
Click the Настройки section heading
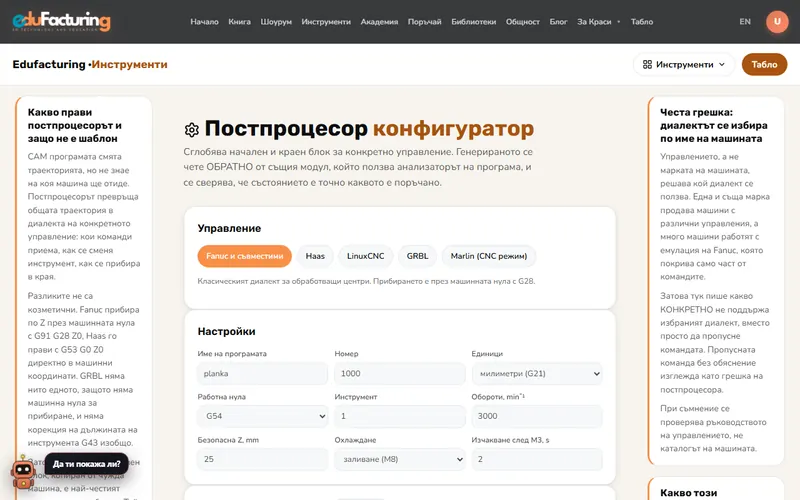tap(226, 331)
